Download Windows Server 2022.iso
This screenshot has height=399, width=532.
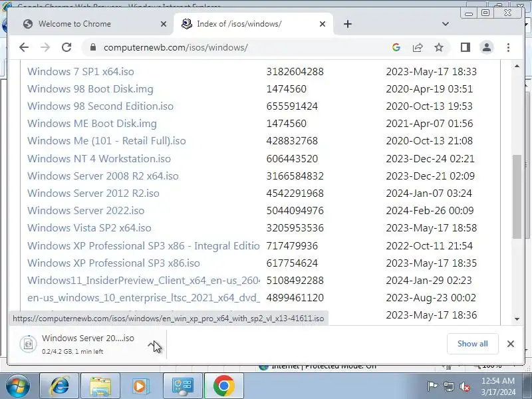tap(86, 211)
